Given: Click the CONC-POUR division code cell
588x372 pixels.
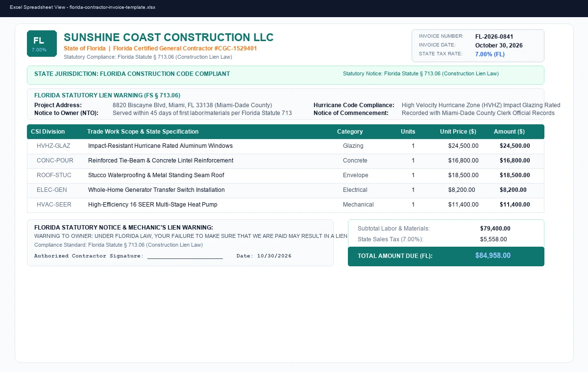Looking at the screenshot, I should click(x=54, y=161).
